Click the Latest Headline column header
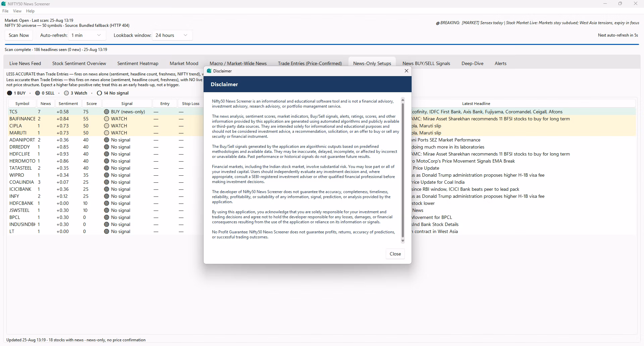Viewport: 644px width, 346px height. (476, 104)
